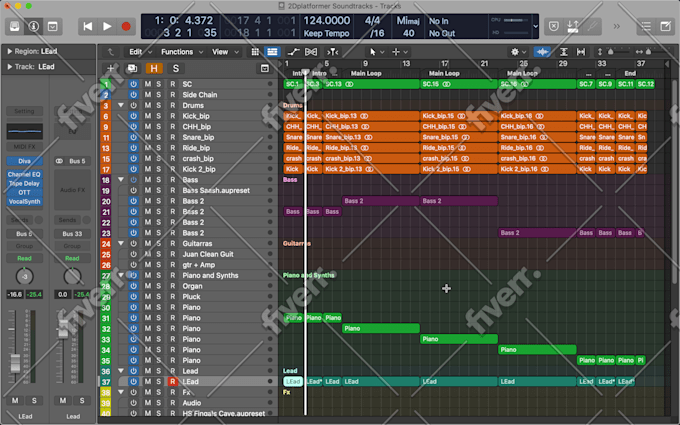This screenshot has width=680, height=425.
Task: Mute the Juan Clean Guit track
Action: (148, 254)
